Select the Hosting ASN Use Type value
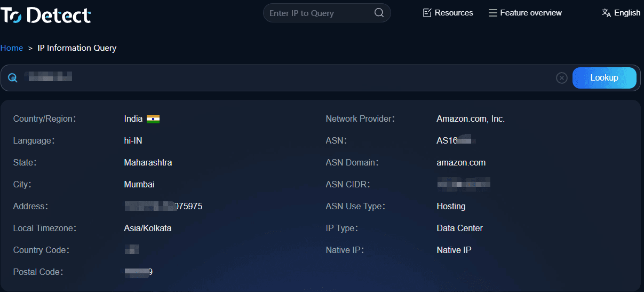644x292 pixels. [x=451, y=207]
